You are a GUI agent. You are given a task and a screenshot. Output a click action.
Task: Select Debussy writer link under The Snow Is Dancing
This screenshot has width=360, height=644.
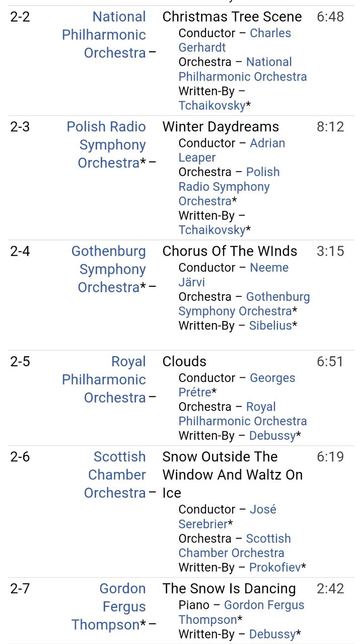(x=272, y=634)
